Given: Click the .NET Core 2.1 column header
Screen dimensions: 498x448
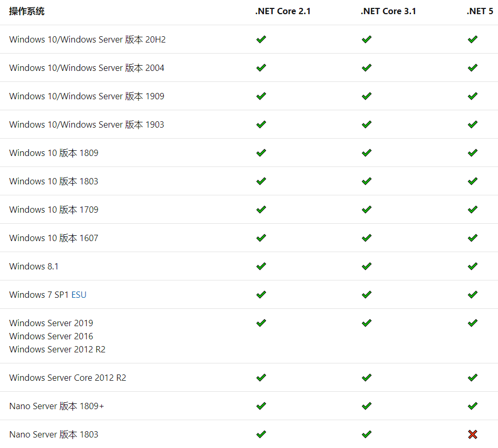Looking at the screenshot, I should click(283, 12).
